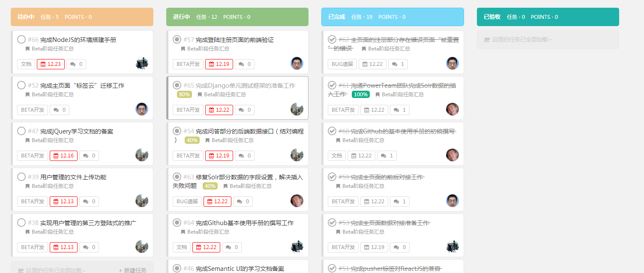Click assignee avatar on task #52

tap(142, 109)
